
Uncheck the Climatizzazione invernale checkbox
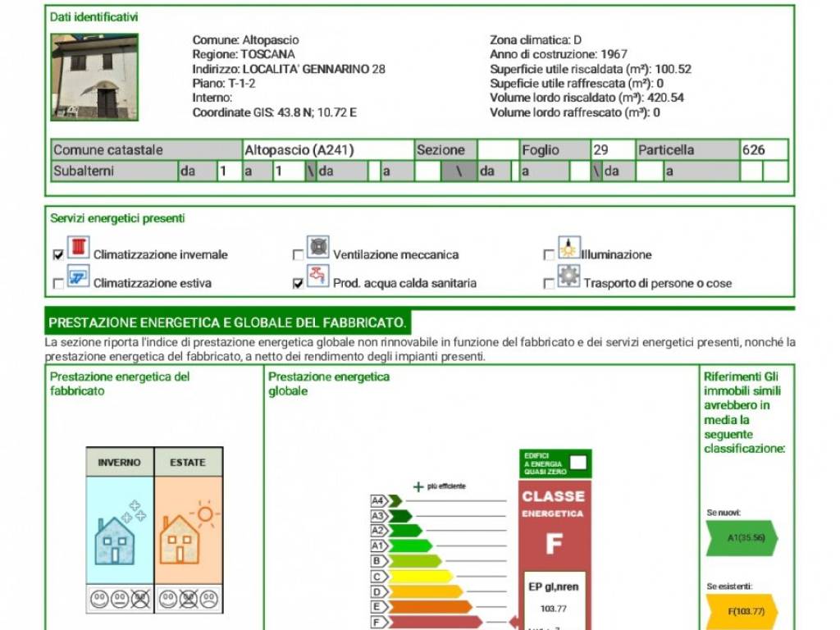pyautogui.click(x=57, y=255)
